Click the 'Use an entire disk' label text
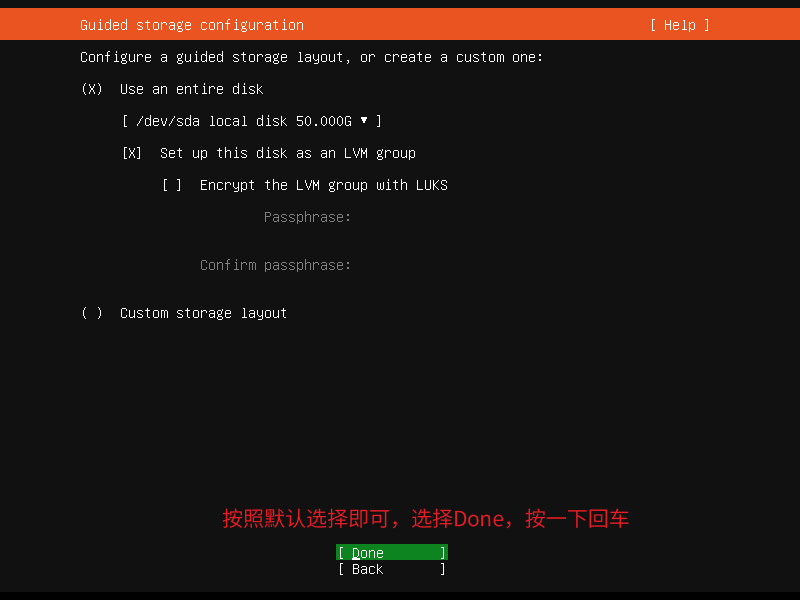Viewport: 800px width, 600px height. [x=191, y=89]
